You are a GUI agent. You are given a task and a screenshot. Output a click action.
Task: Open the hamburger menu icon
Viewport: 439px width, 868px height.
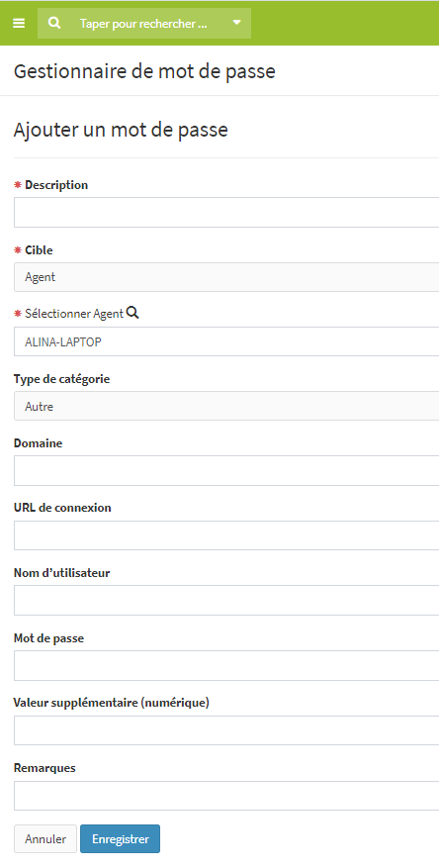(x=19, y=23)
